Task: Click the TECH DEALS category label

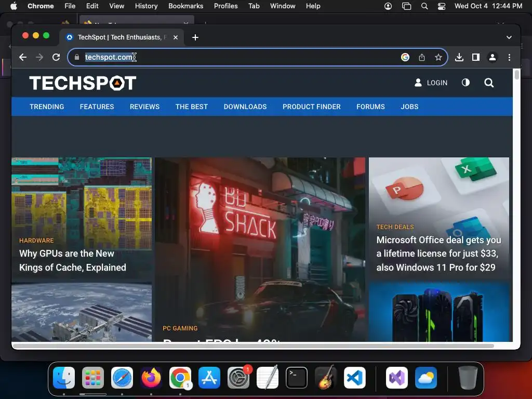Action: [x=395, y=227]
